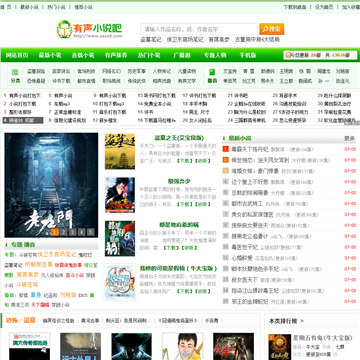
Task: Go to slide 3 of the banner carousel
Action: point(73,232)
